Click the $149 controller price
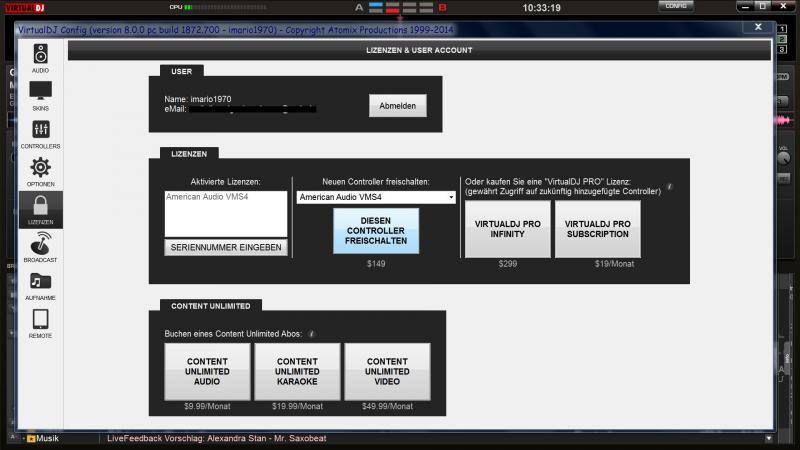Viewport: 800px width, 450px height. [x=376, y=264]
